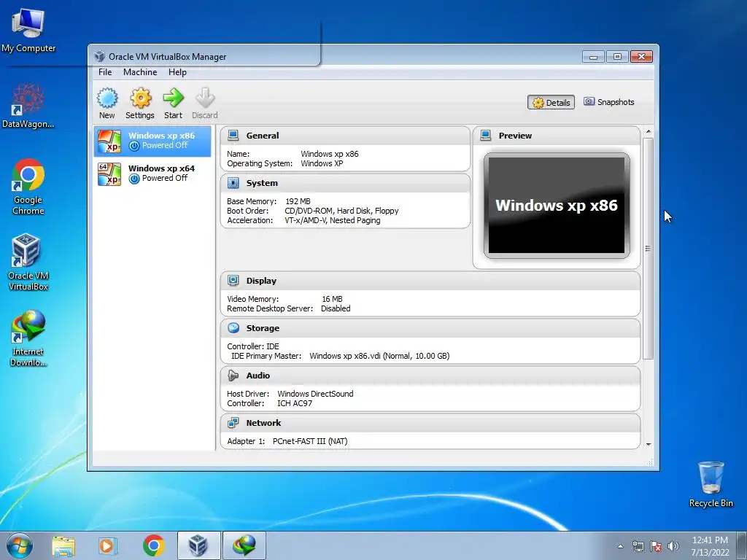The height and width of the screenshot is (560, 747).
Task: Switch to Snapshots view
Action: click(609, 102)
